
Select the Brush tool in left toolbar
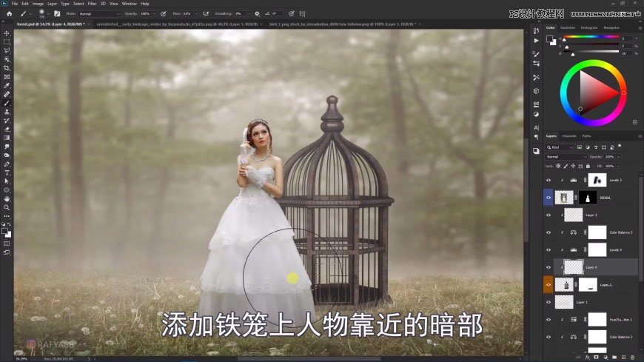7,103
